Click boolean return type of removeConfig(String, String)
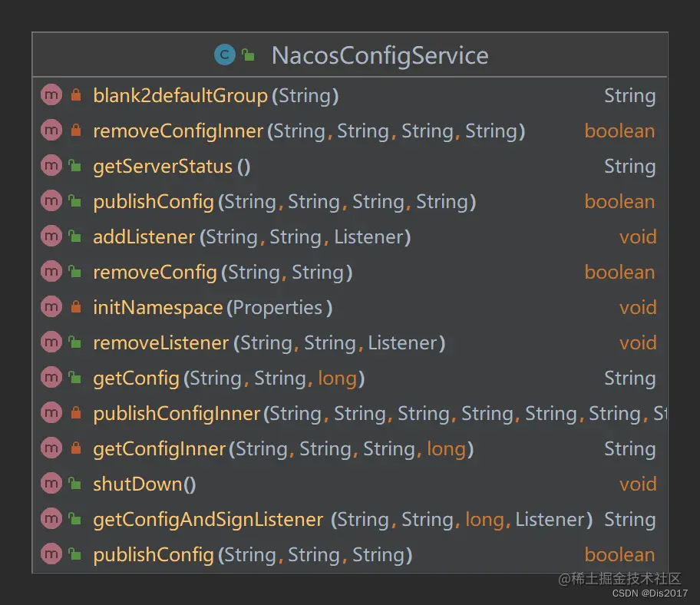Viewport: 700px width, 605px height. pos(619,272)
